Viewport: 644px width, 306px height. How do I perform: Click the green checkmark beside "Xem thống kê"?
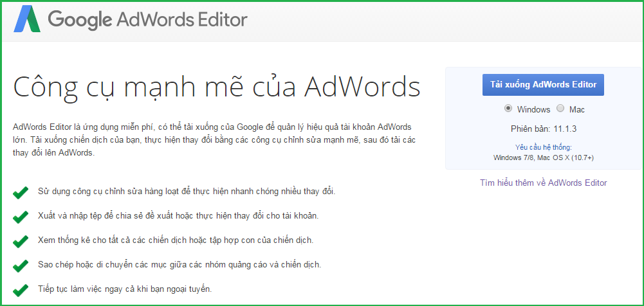click(x=21, y=240)
